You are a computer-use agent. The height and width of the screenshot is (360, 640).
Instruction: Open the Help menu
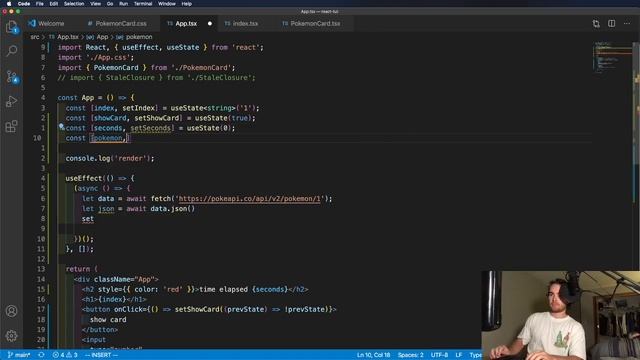tap(187, 4)
